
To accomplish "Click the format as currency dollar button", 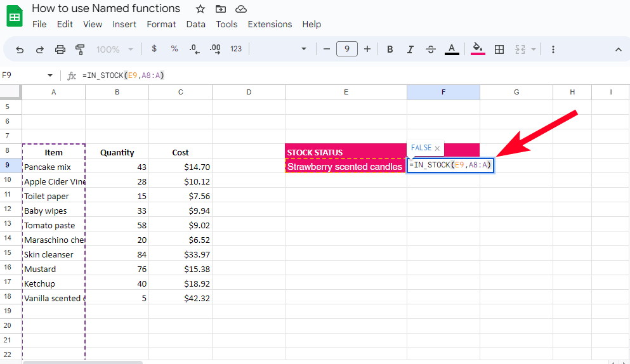I will click(x=154, y=49).
